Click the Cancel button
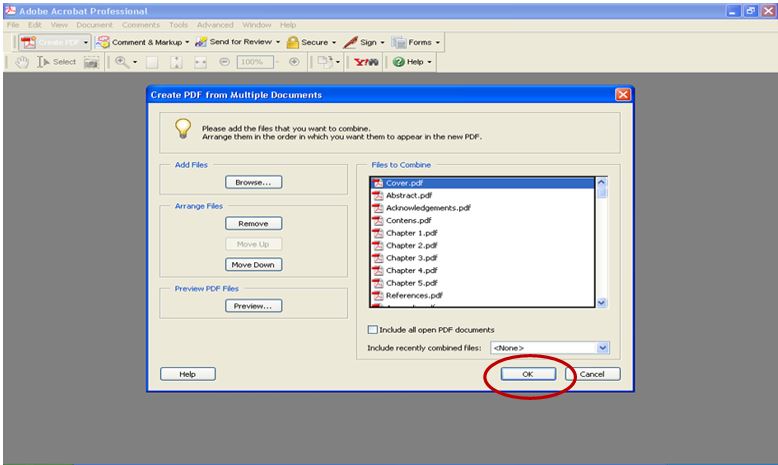 [x=592, y=374]
